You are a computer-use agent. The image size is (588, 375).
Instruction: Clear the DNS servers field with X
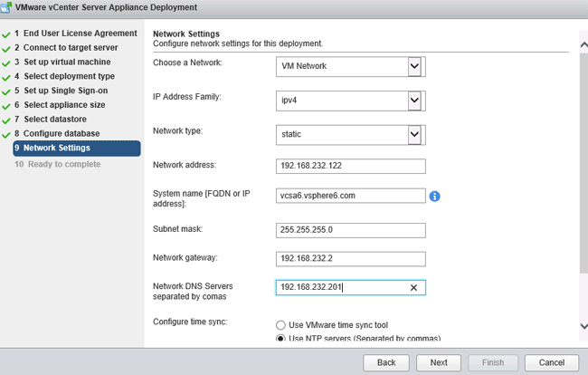pos(413,287)
